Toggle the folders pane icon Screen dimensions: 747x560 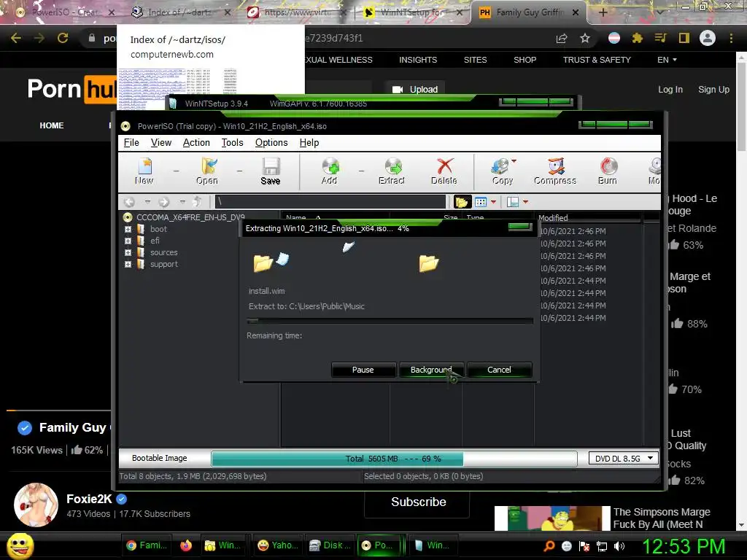coord(462,202)
